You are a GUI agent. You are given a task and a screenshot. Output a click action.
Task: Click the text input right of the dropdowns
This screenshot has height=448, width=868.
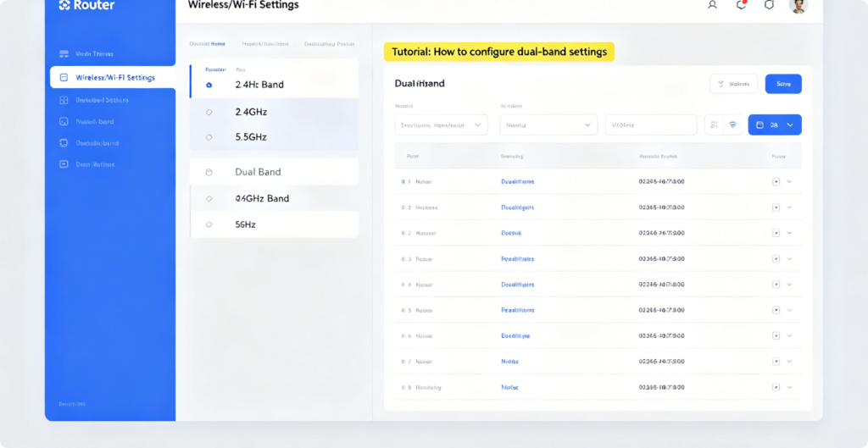[x=651, y=125]
